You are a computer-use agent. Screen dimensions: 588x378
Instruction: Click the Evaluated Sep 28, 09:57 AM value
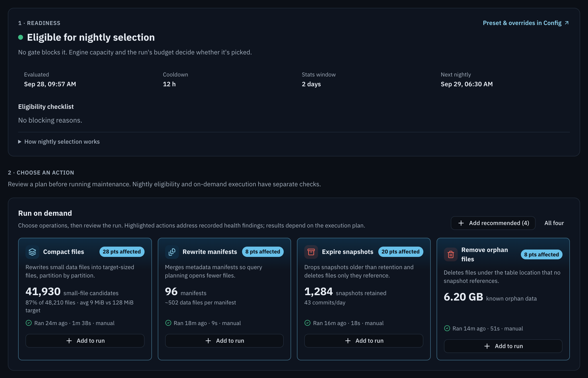[x=50, y=84]
